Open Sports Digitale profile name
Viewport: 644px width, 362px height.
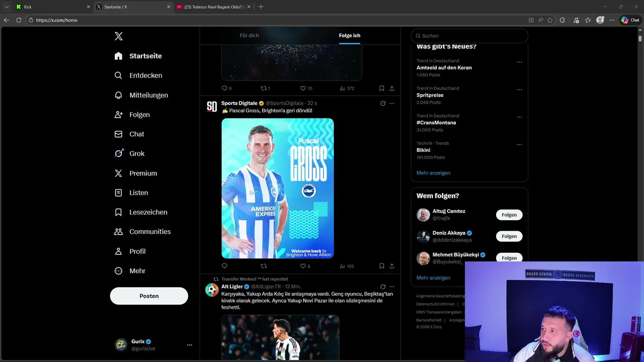(x=239, y=103)
